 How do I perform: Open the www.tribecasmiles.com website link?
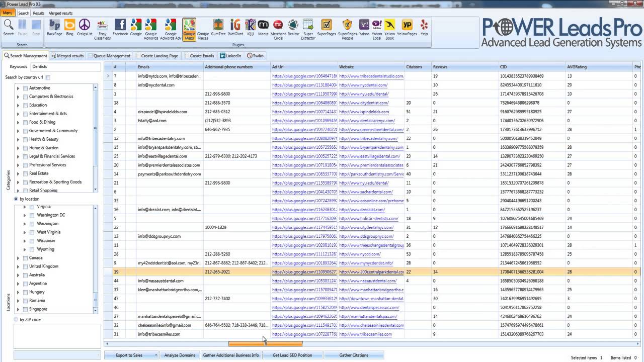[x=365, y=334]
